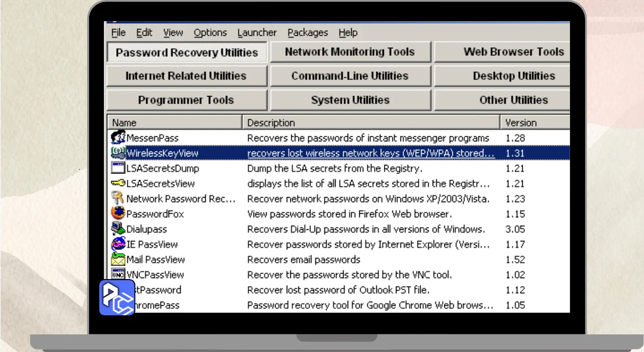Click version 1.52 in Mail PassView row
The width and height of the screenshot is (644, 352).
[x=515, y=259]
